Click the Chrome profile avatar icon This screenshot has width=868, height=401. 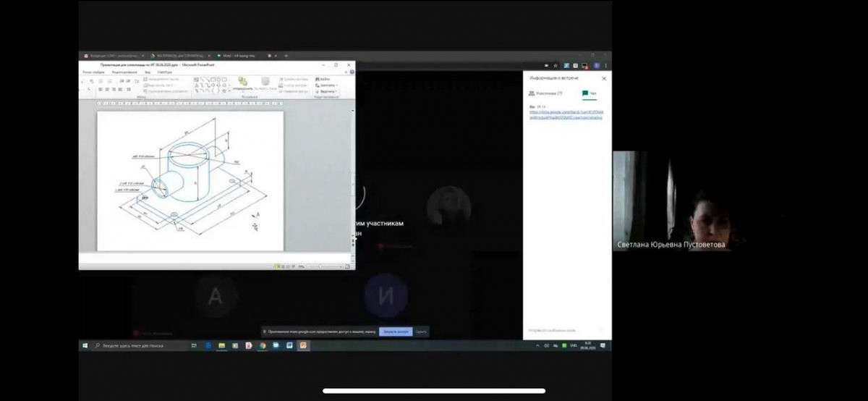pyautogui.click(x=597, y=65)
